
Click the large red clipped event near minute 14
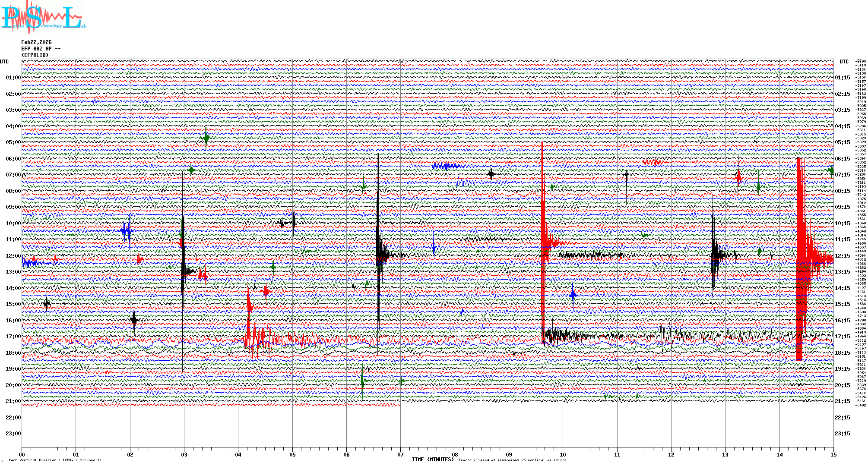click(x=800, y=259)
